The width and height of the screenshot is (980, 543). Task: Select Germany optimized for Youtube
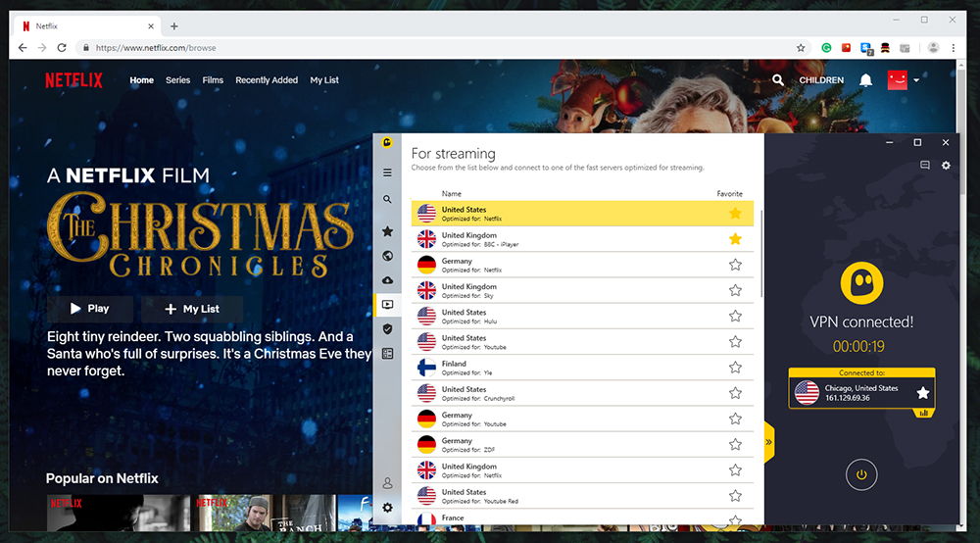point(582,419)
